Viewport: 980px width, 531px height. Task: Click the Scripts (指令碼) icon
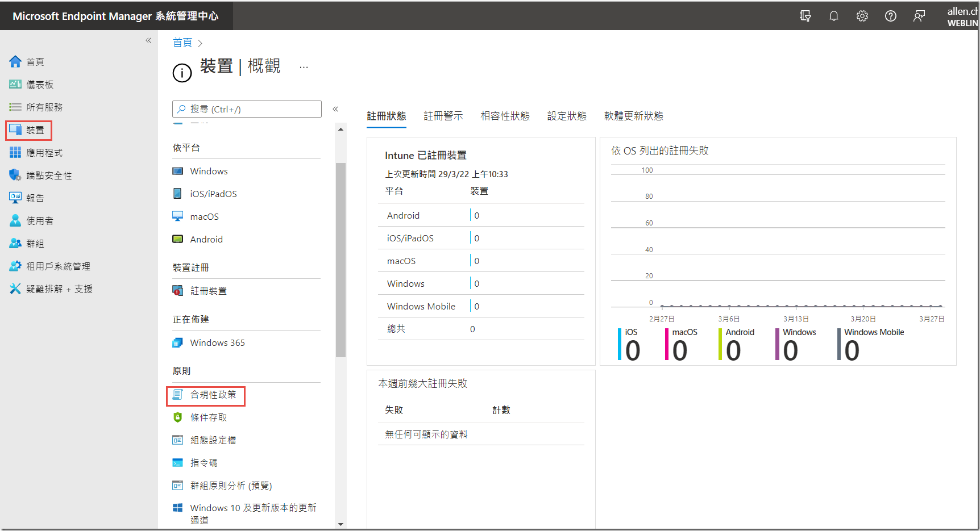click(178, 463)
